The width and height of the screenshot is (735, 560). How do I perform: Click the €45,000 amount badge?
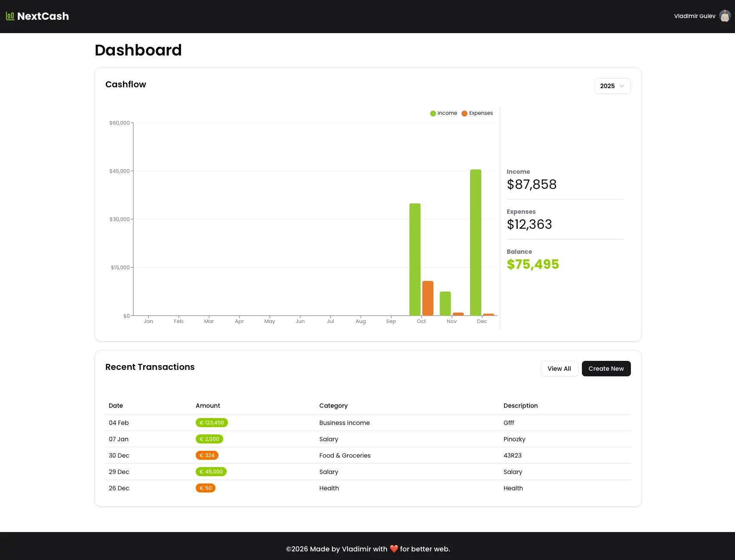pyautogui.click(x=211, y=472)
